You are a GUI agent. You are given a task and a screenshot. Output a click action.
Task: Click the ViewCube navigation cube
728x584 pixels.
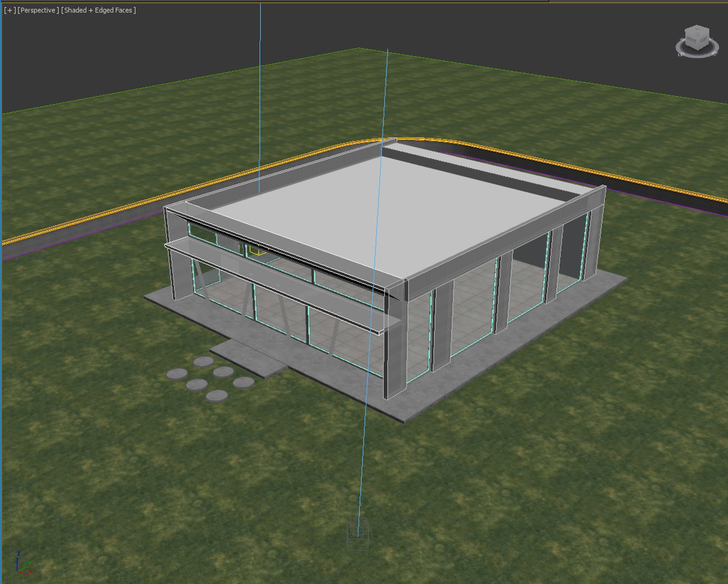(x=697, y=39)
